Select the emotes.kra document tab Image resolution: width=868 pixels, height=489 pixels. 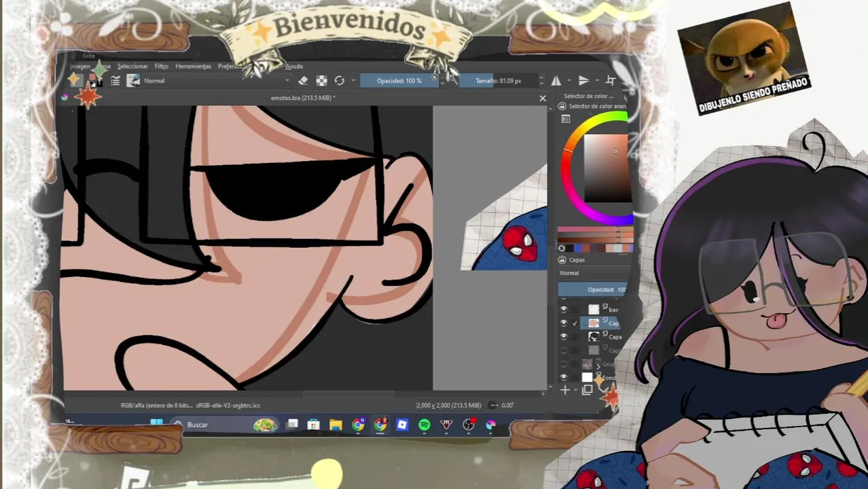[303, 98]
